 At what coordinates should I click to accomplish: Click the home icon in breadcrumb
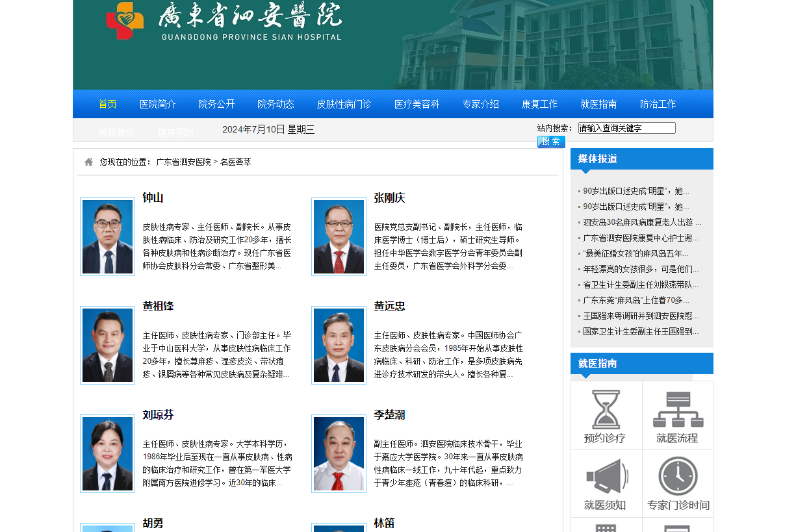(x=89, y=162)
